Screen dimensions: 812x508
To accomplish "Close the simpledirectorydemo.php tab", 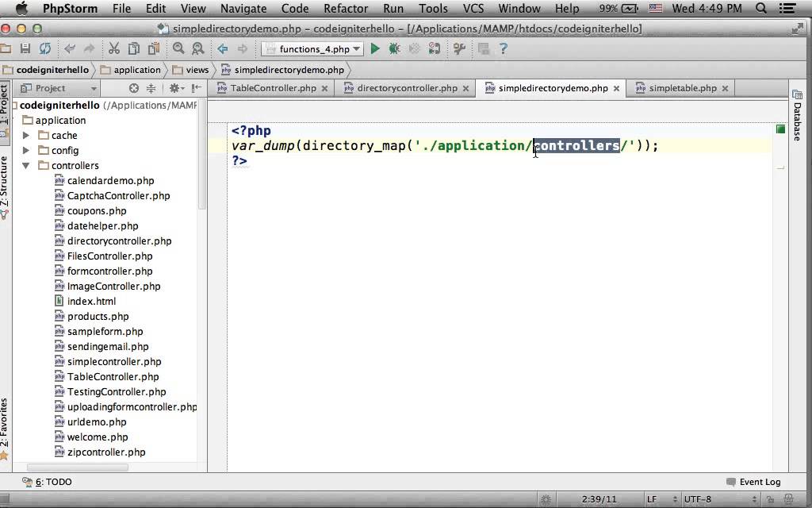I will [616, 89].
